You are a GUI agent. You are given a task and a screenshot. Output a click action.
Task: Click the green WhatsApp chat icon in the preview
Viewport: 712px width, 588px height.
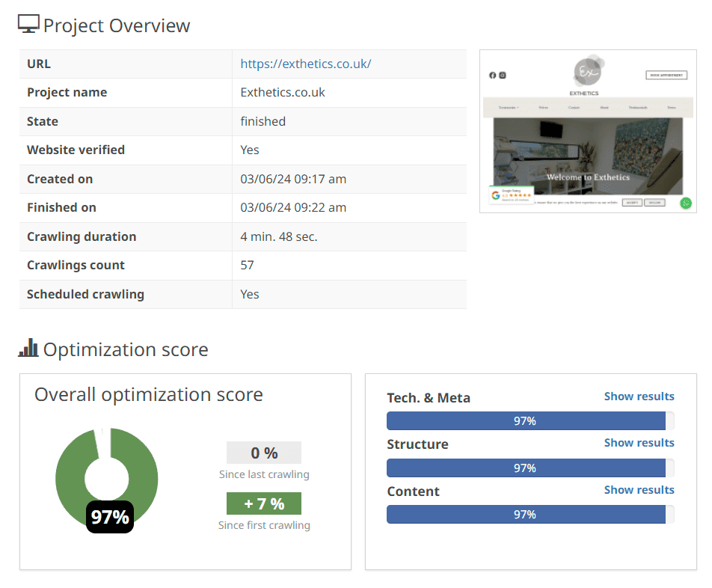(x=686, y=203)
